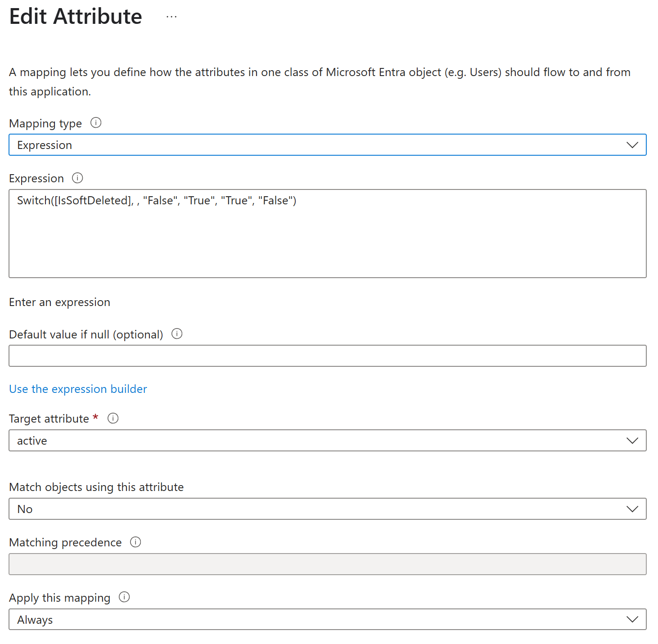Click the disabled Matching precedence field
The height and width of the screenshot is (644, 658).
coord(328,564)
